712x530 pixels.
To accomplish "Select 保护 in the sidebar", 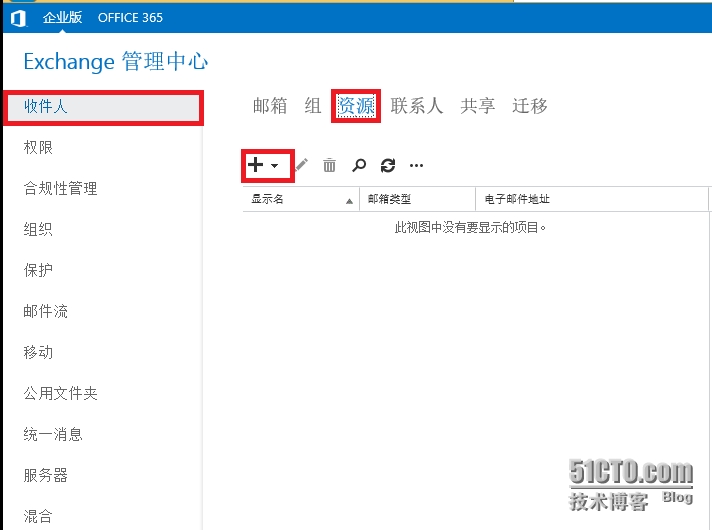I will tap(38, 270).
